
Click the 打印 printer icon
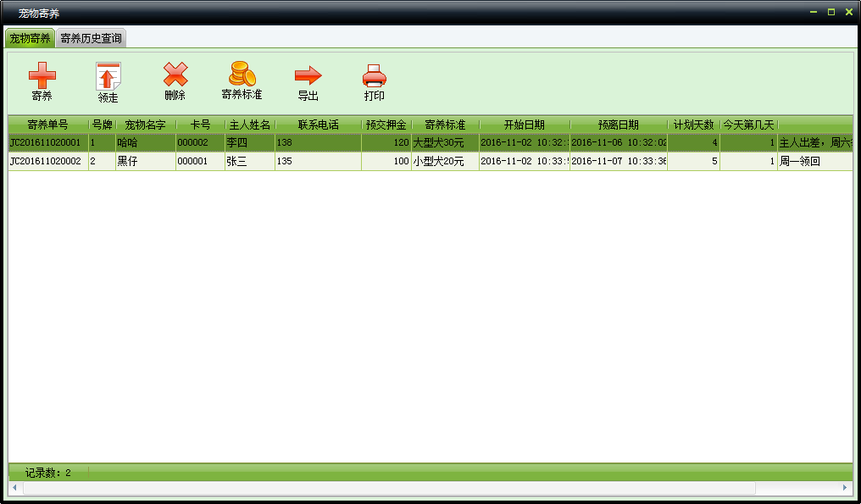point(374,76)
